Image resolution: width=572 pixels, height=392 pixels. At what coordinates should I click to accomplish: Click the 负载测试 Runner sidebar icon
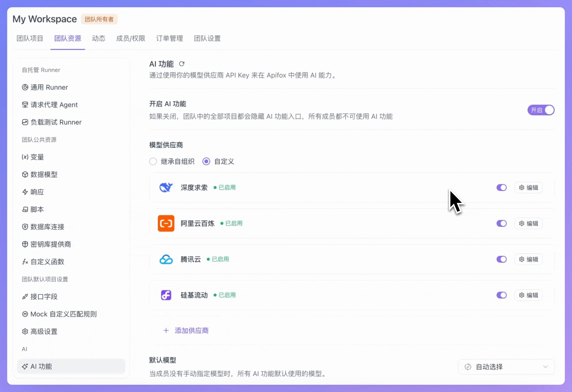click(25, 122)
